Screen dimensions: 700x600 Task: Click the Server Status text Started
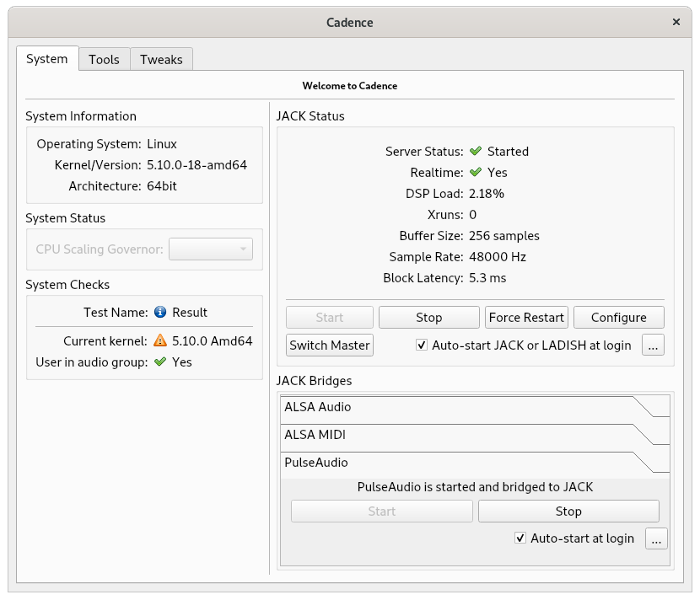pos(508,151)
